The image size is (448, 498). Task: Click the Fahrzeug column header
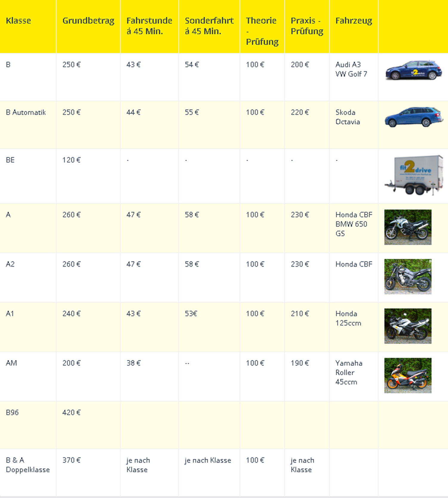click(354, 21)
